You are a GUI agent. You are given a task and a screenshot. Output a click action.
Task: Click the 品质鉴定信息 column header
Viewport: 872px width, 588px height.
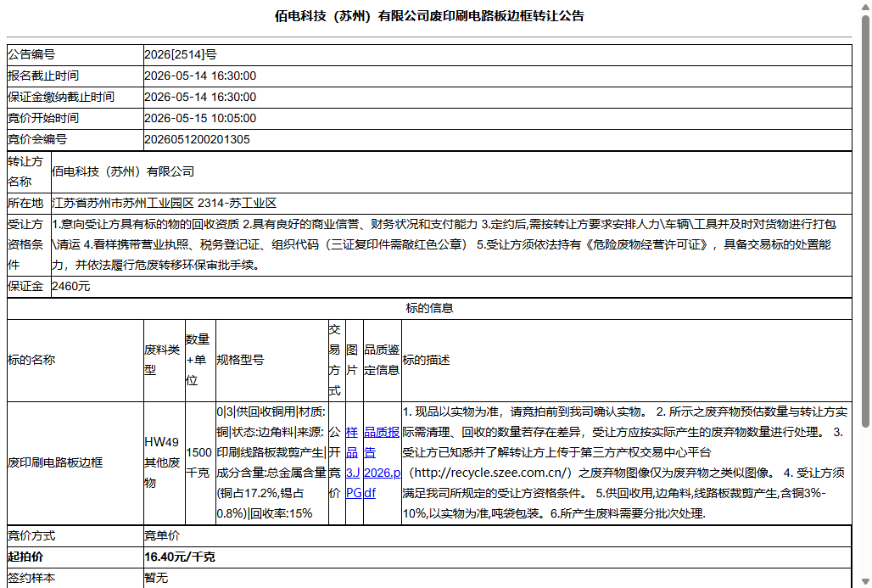(x=382, y=360)
